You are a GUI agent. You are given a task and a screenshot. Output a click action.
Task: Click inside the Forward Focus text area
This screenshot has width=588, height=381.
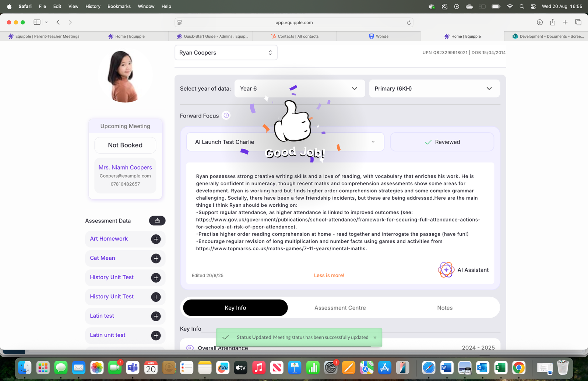pos(340,212)
